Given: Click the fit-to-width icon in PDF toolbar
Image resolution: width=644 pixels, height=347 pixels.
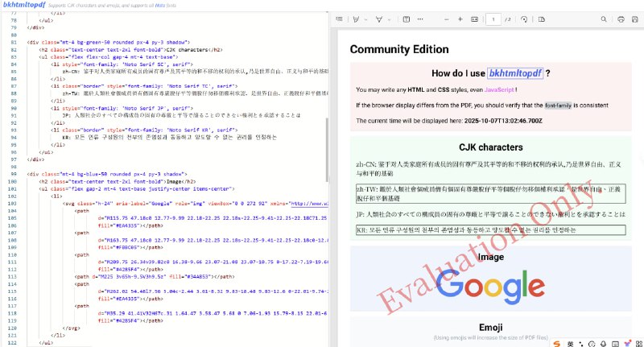Looking at the screenshot, I should 474,19.
